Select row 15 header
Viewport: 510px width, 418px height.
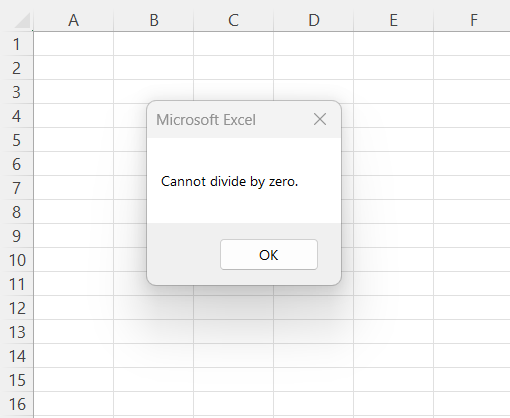tap(17, 380)
